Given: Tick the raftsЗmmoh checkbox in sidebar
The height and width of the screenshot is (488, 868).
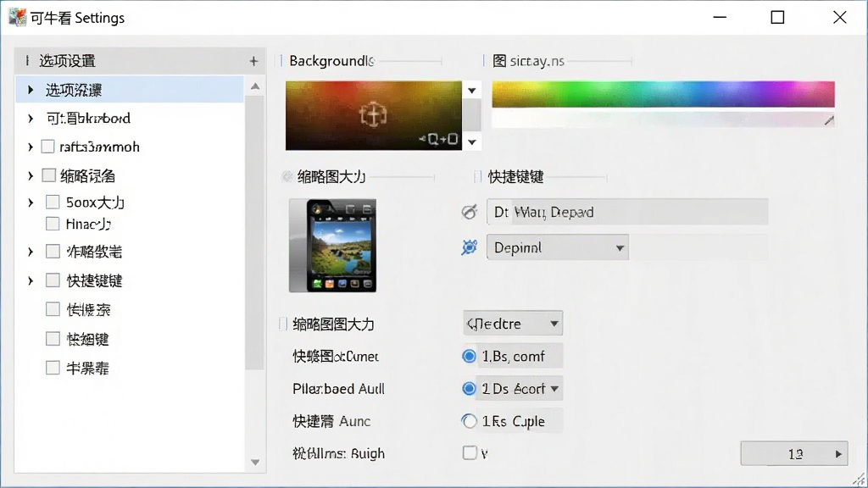Looking at the screenshot, I should [x=48, y=147].
